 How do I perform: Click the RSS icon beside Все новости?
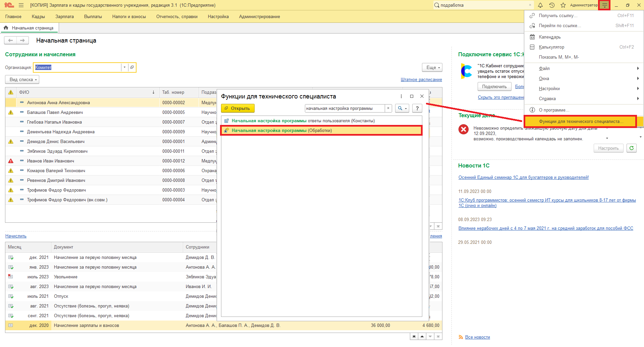click(x=461, y=337)
